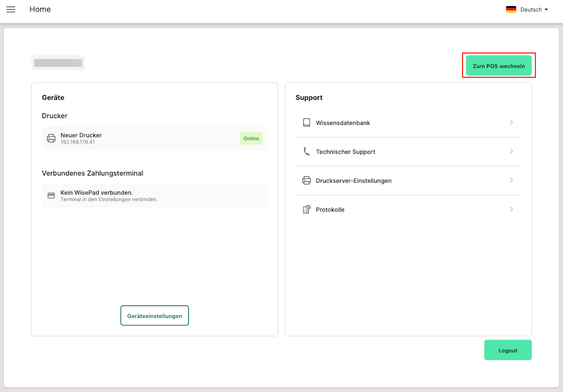Image resolution: width=563 pixels, height=392 pixels.
Task: Click chevron next to Druckserver-Einstellungen
Action: (511, 181)
